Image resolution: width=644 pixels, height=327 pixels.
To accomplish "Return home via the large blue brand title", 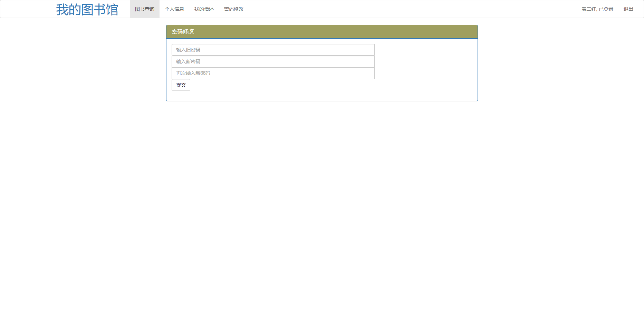I will click(87, 9).
